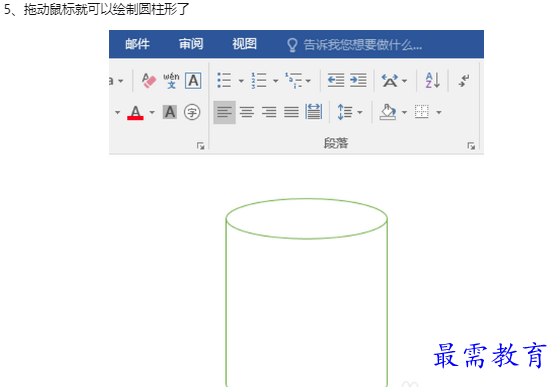Screen dimensions: 555x387
Task: Toggle show/hide paragraph marks
Action: (x=464, y=80)
